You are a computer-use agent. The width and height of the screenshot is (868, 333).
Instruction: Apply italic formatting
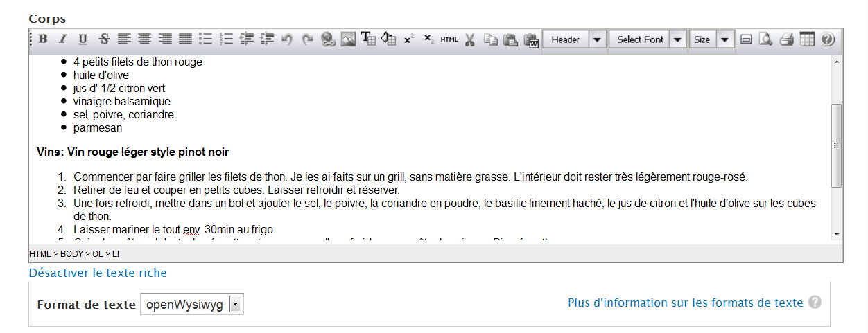[x=63, y=39]
